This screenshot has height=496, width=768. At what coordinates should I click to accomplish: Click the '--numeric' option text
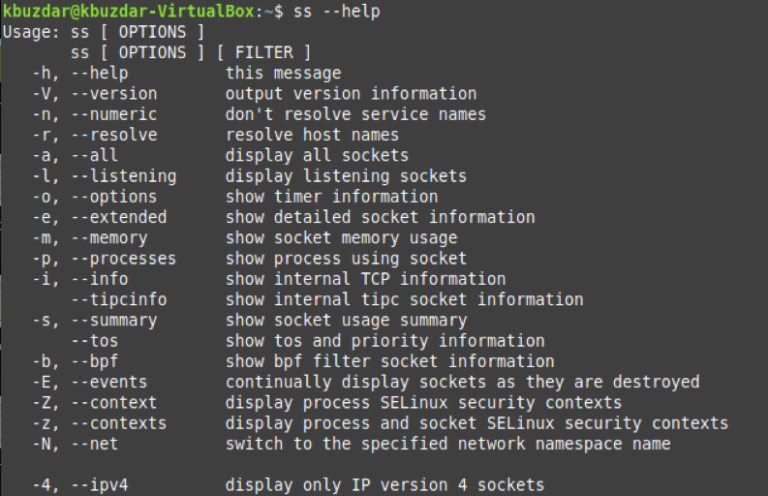pos(114,115)
